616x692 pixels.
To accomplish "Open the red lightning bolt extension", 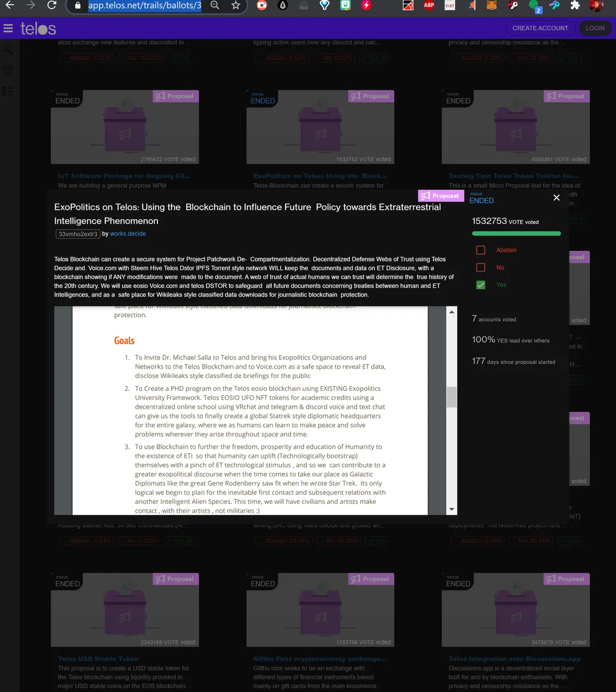I will click(x=366, y=5).
